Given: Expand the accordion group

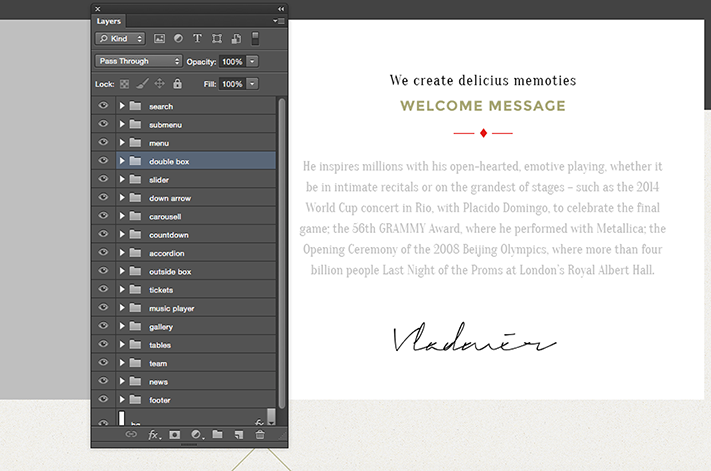Looking at the screenshot, I should (122, 252).
